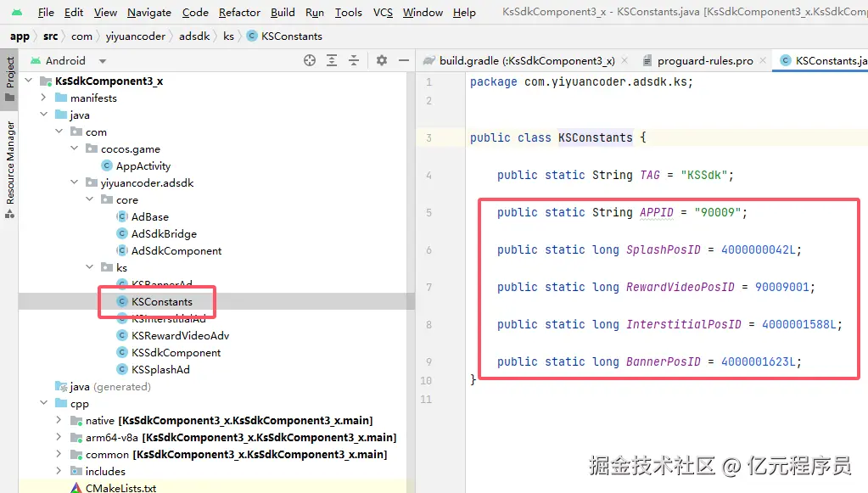
Task: Expand the common cpp node
Action: pos(59,454)
